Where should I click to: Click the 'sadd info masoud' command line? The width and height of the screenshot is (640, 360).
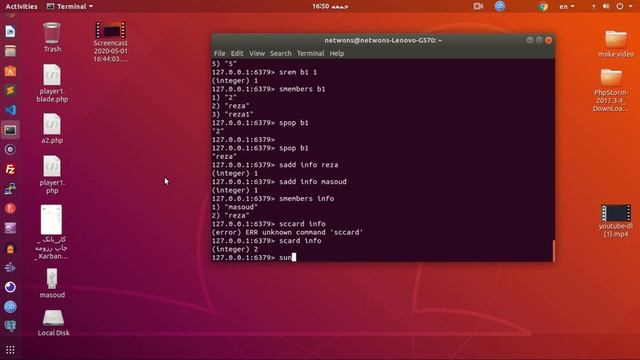279,182
